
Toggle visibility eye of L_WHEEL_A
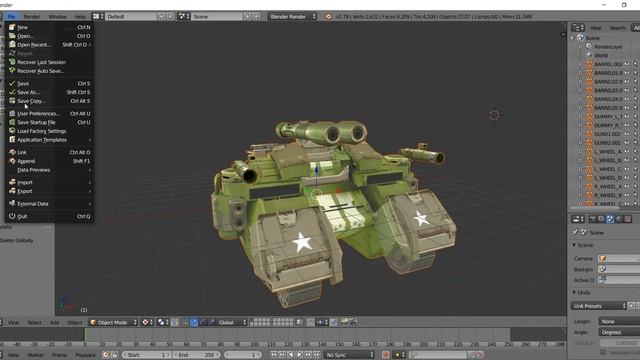pyautogui.click(x=627, y=151)
